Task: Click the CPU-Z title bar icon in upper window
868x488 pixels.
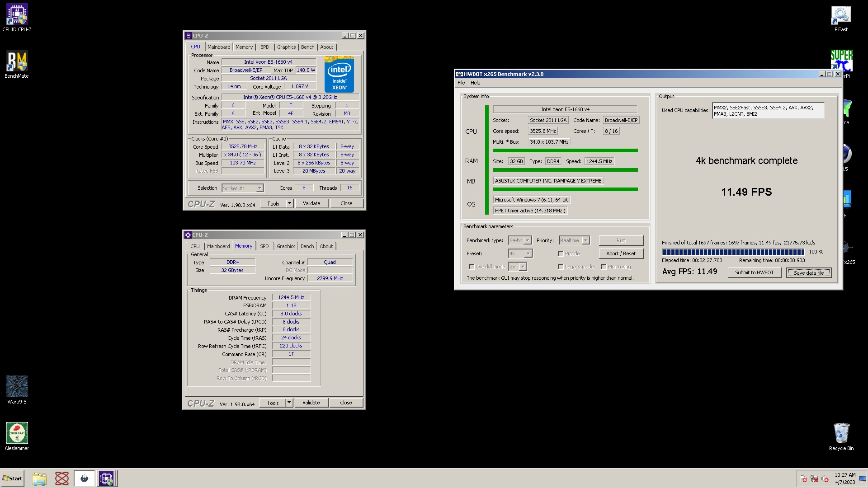Action: pyautogui.click(x=188, y=36)
